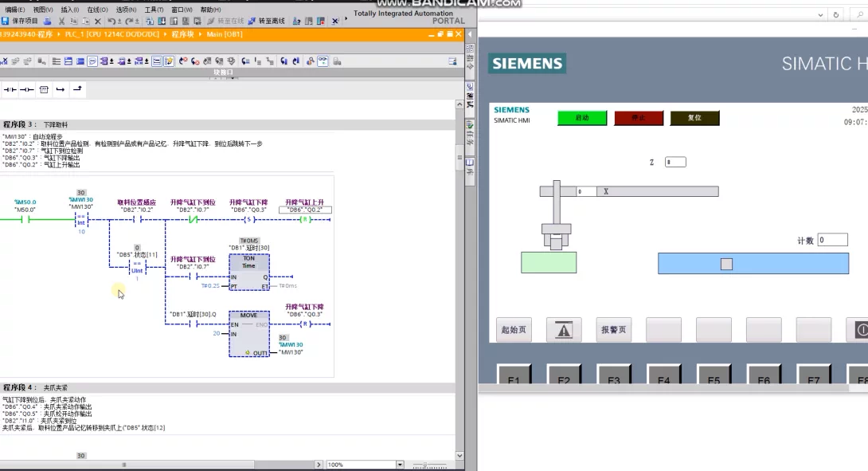Click the open all networks icon

(x=68, y=61)
